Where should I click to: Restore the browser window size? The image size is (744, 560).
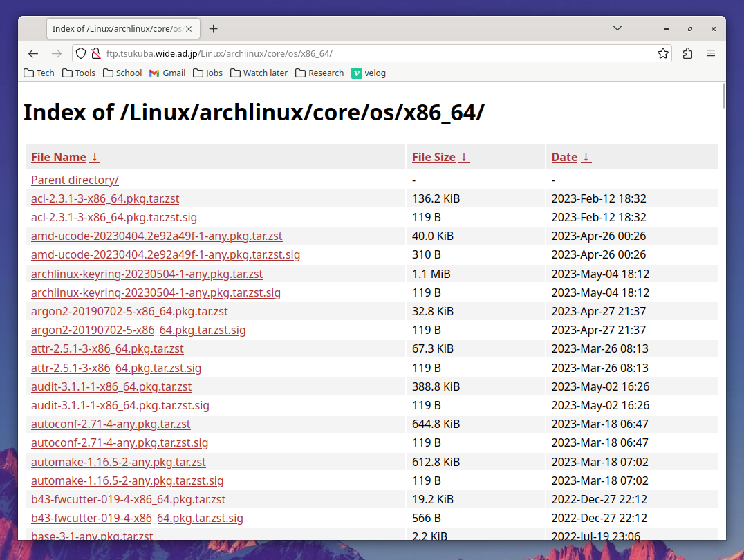coord(690,29)
